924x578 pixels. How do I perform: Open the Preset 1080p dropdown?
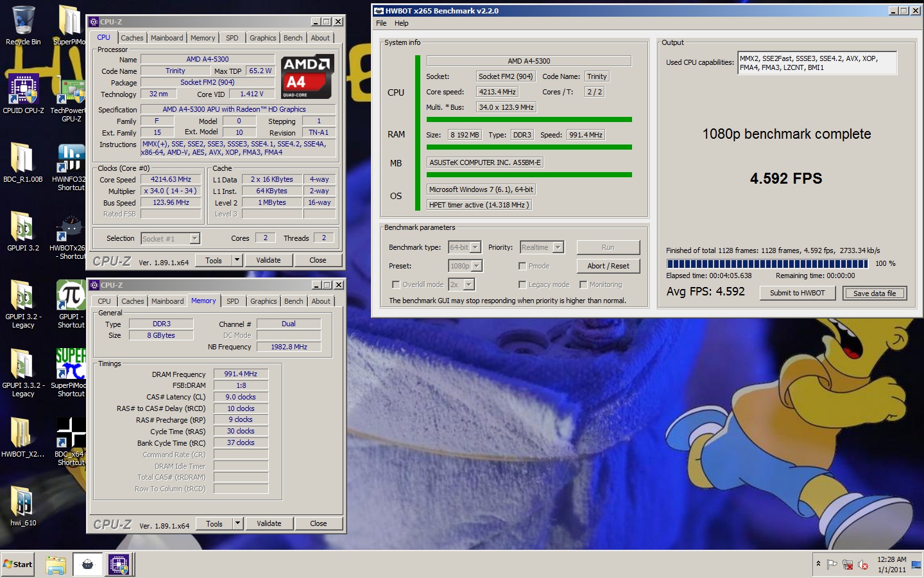(x=477, y=266)
